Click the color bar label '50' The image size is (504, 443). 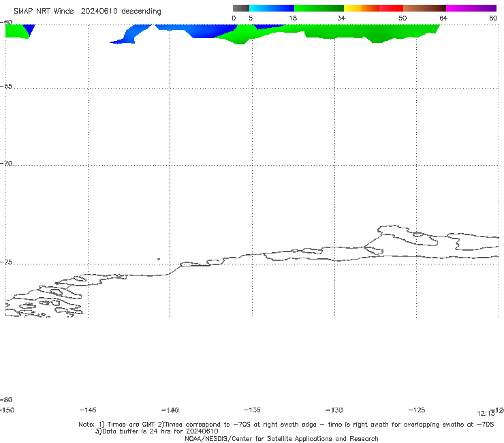[403, 18]
